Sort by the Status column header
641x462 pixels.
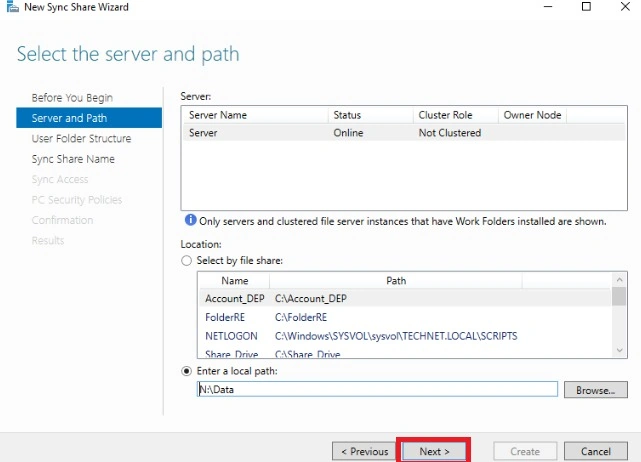click(x=371, y=115)
